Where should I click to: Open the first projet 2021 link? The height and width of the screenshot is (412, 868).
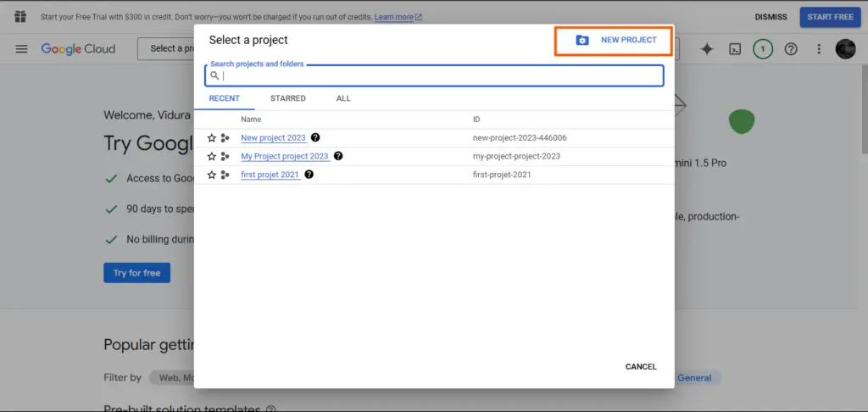(270, 175)
